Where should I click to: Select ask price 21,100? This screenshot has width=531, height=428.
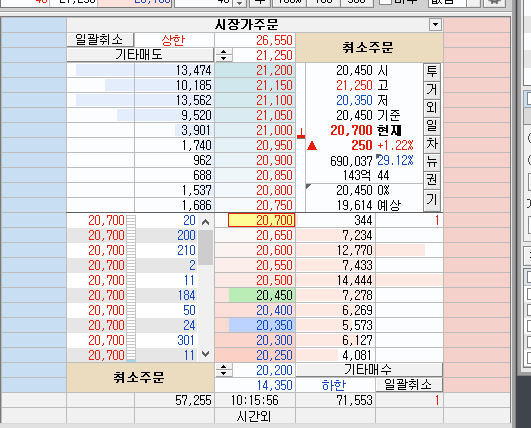point(255,100)
